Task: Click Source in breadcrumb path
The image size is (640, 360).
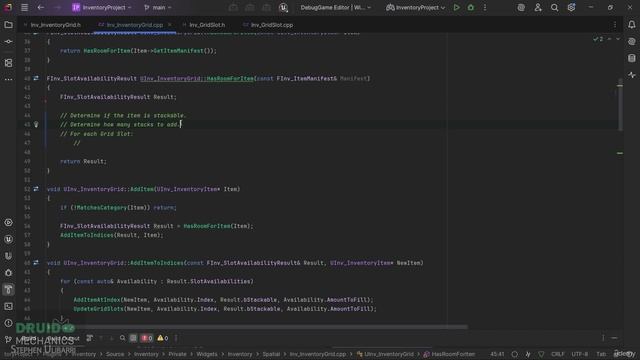Action: [115, 354]
